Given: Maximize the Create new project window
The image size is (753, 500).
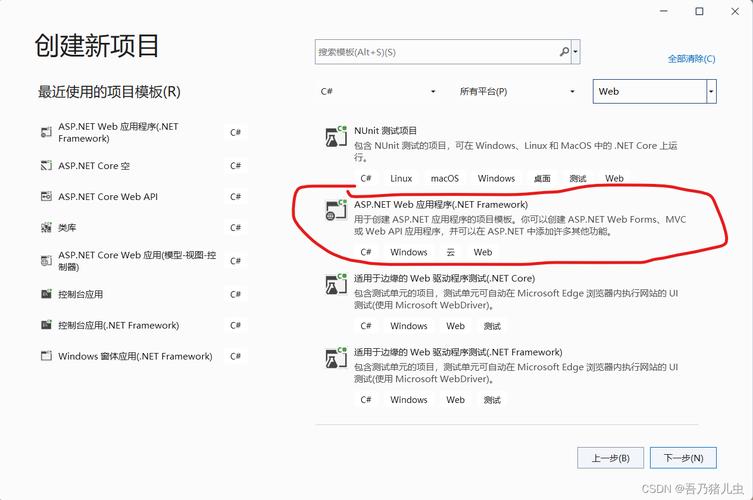Looking at the screenshot, I should click(x=699, y=11).
